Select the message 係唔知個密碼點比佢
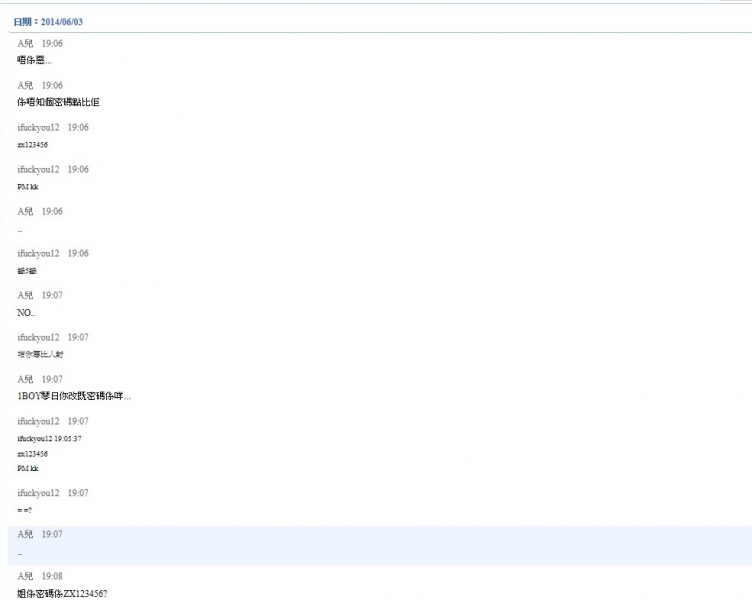This screenshot has width=752, height=600. point(58,102)
